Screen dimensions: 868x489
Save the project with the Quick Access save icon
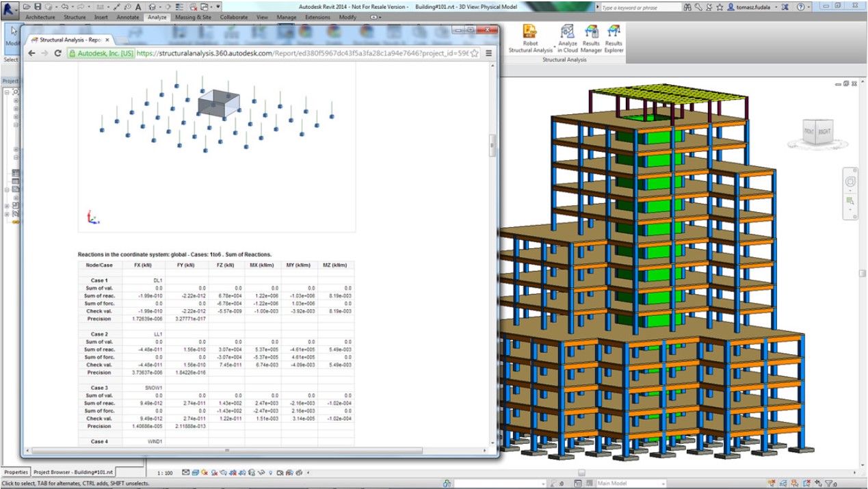pyautogui.click(x=38, y=7)
